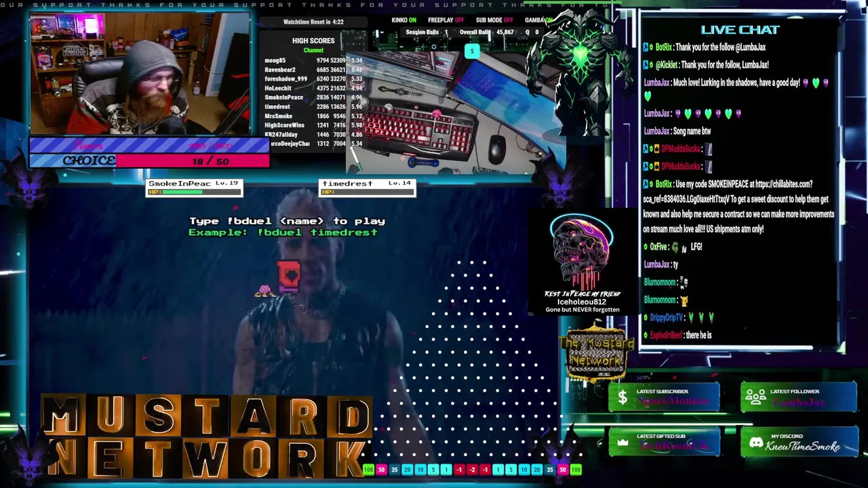The width and height of the screenshot is (868, 488).
Task: Select the foreshadow_999 high score row
Action: [313, 79]
